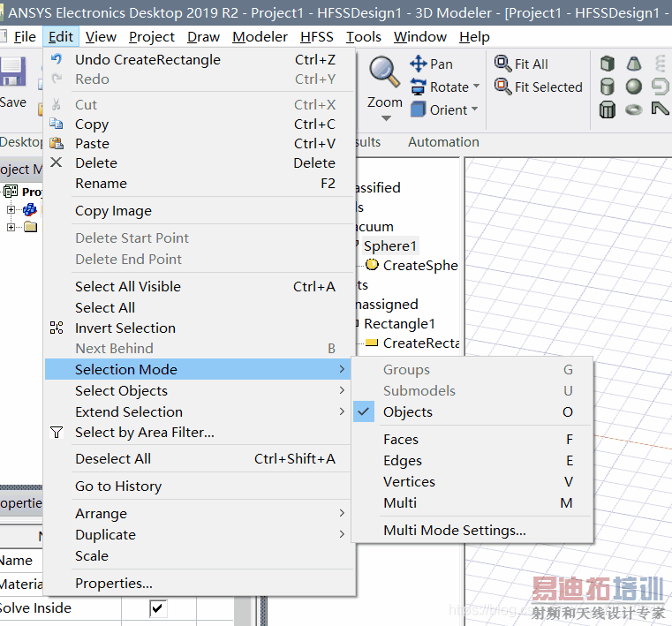Open the File menu

click(25, 37)
